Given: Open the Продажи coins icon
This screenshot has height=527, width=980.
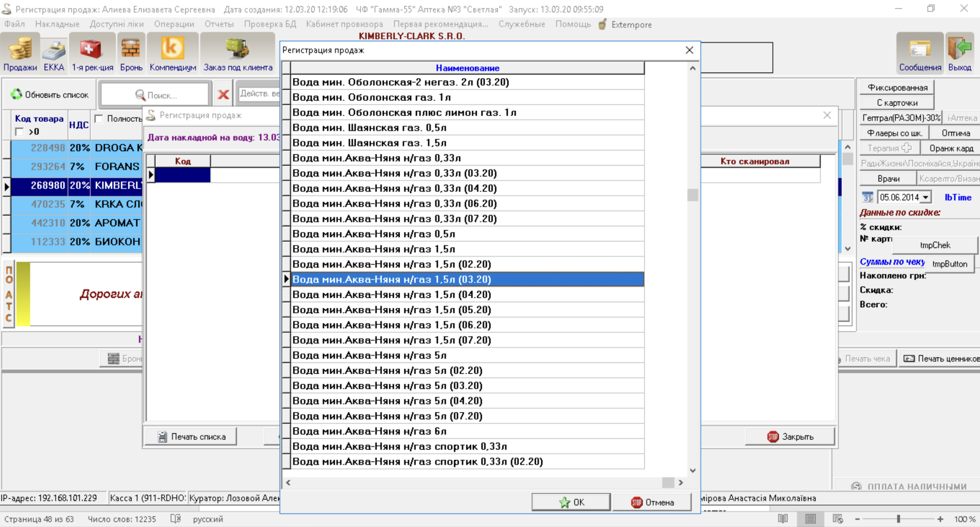Looking at the screenshot, I should (x=20, y=50).
